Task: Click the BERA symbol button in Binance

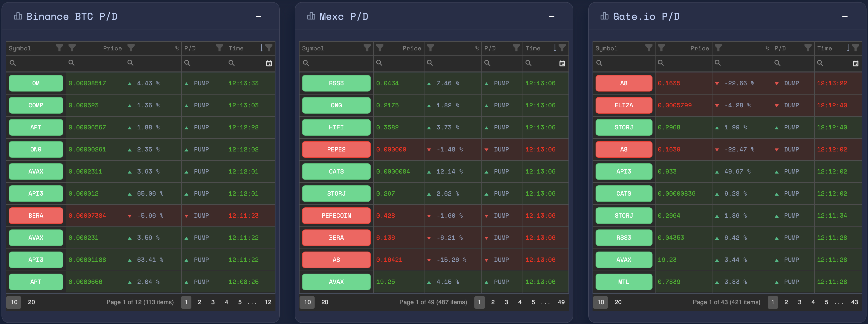Action: coord(36,216)
